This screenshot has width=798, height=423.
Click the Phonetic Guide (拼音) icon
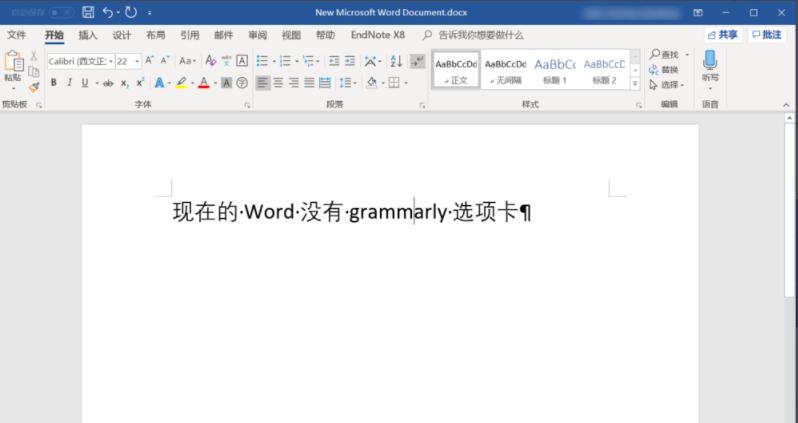[x=226, y=61]
